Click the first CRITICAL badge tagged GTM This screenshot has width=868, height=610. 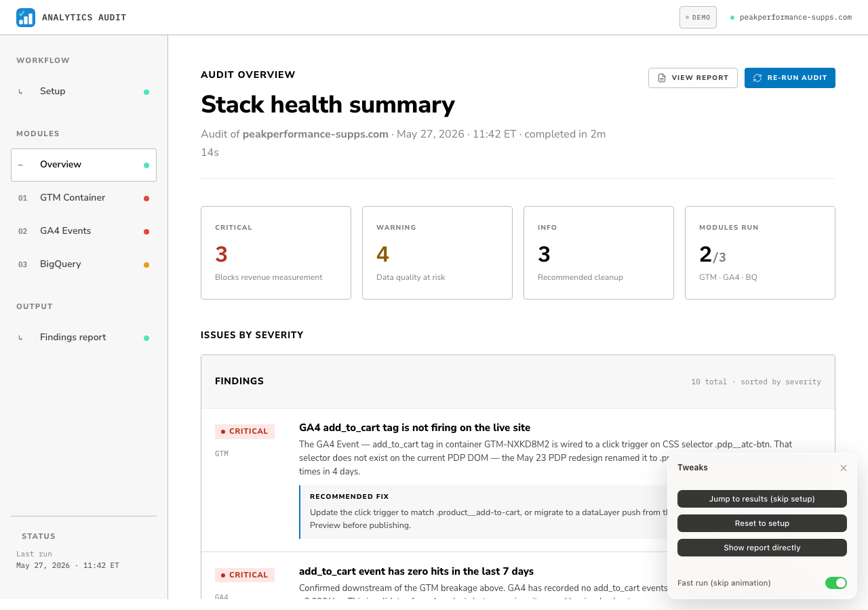[x=245, y=432]
